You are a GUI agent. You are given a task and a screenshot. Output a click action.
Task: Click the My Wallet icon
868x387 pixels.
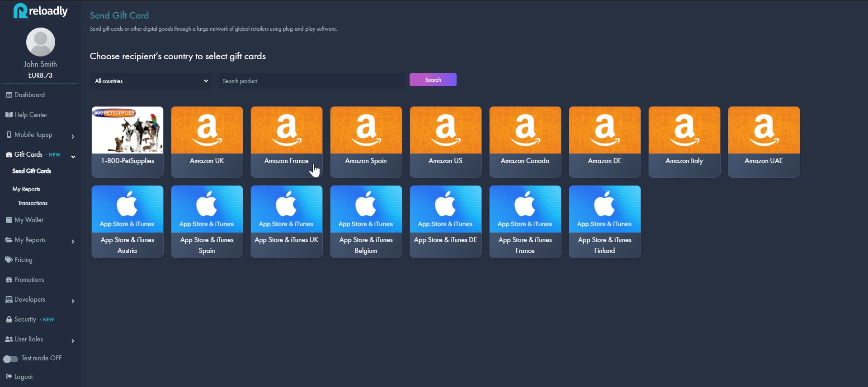coord(9,220)
